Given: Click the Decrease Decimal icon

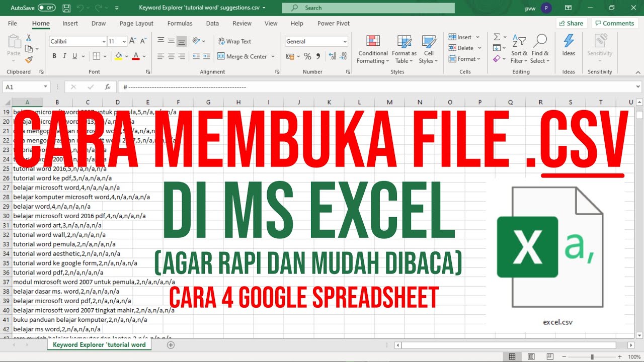Looking at the screenshot, I should [x=344, y=56].
